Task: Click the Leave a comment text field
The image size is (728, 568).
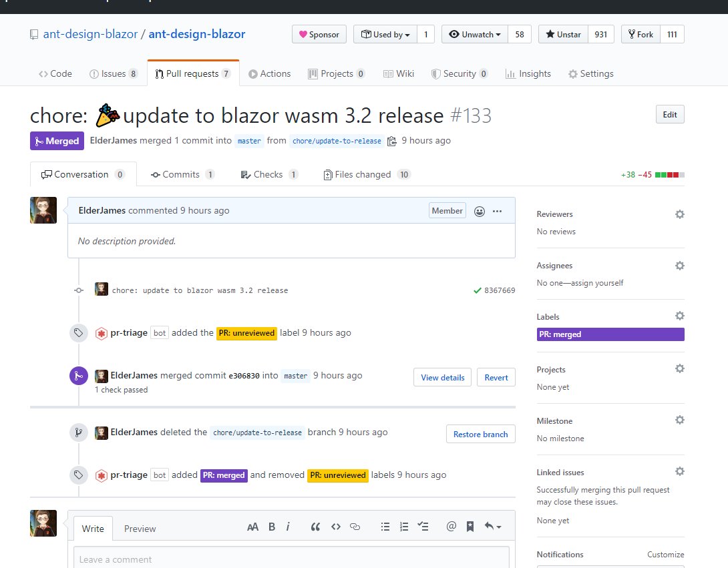Action: click(291, 558)
